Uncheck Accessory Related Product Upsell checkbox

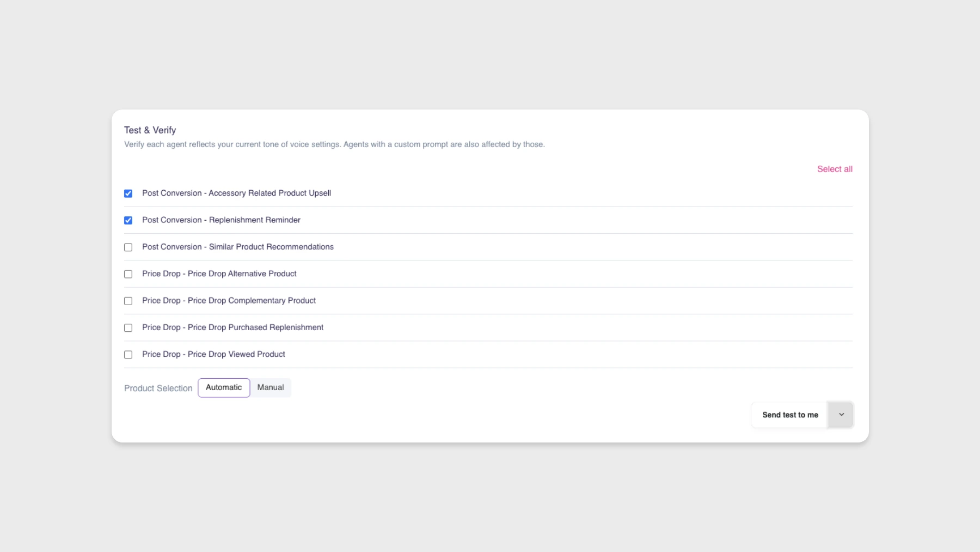pos(128,193)
